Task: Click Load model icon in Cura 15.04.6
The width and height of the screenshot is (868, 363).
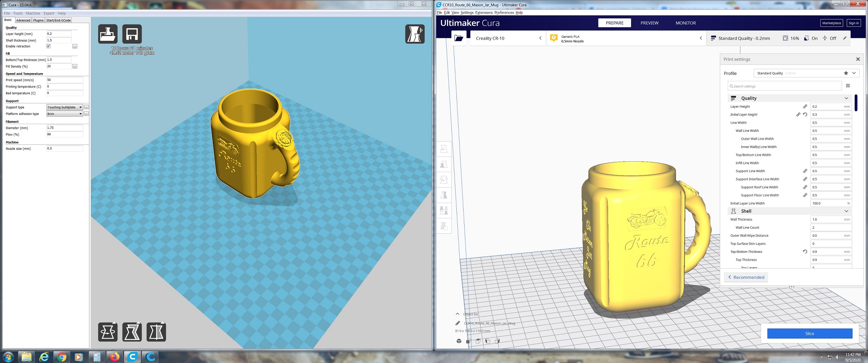Action: 108,34
